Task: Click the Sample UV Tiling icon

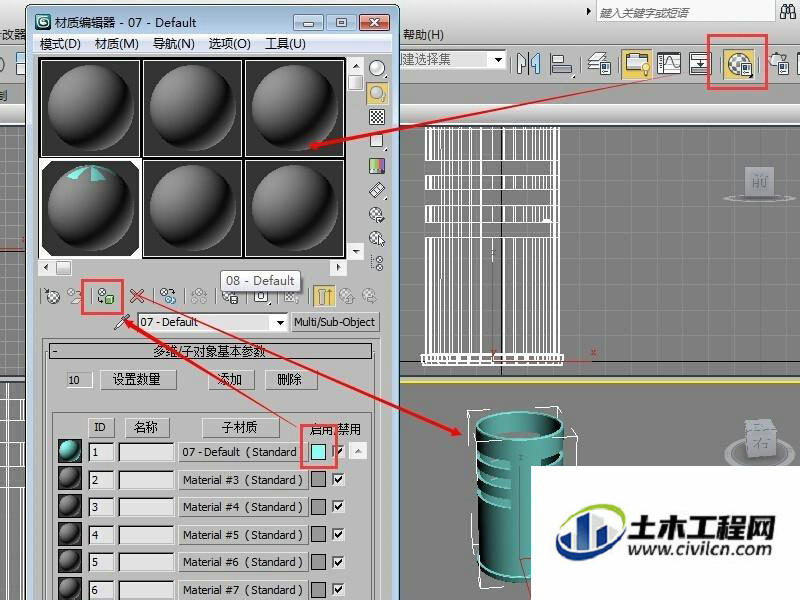Action: tap(377, 141)
